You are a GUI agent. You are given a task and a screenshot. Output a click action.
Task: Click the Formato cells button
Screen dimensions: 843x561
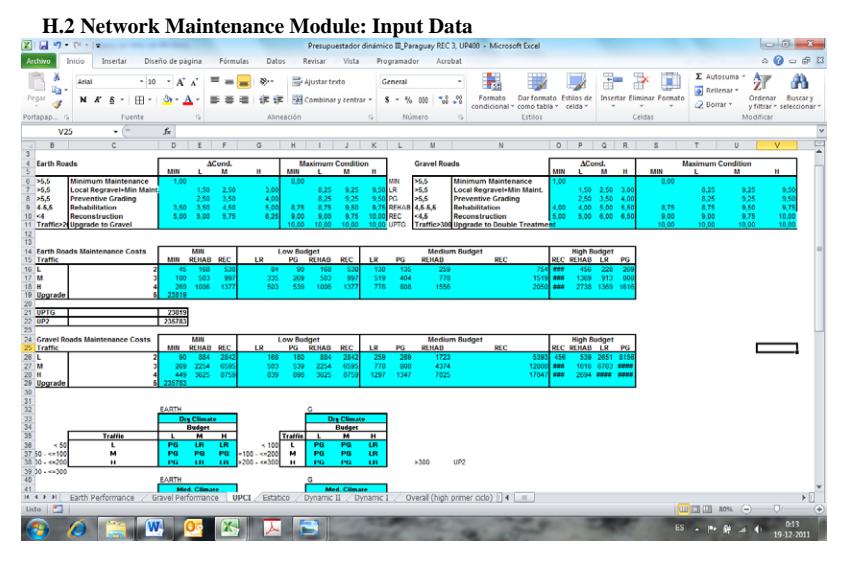[x=670, y=90]
